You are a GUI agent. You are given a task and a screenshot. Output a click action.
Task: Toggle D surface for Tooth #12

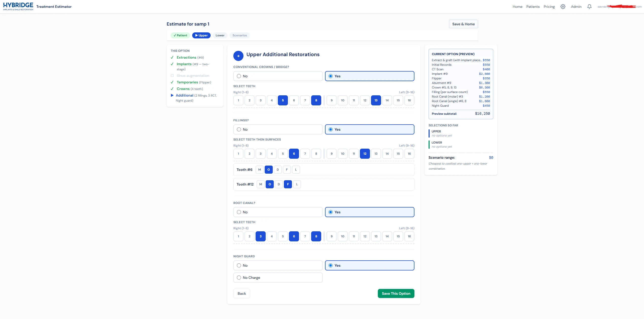point(279,184)
